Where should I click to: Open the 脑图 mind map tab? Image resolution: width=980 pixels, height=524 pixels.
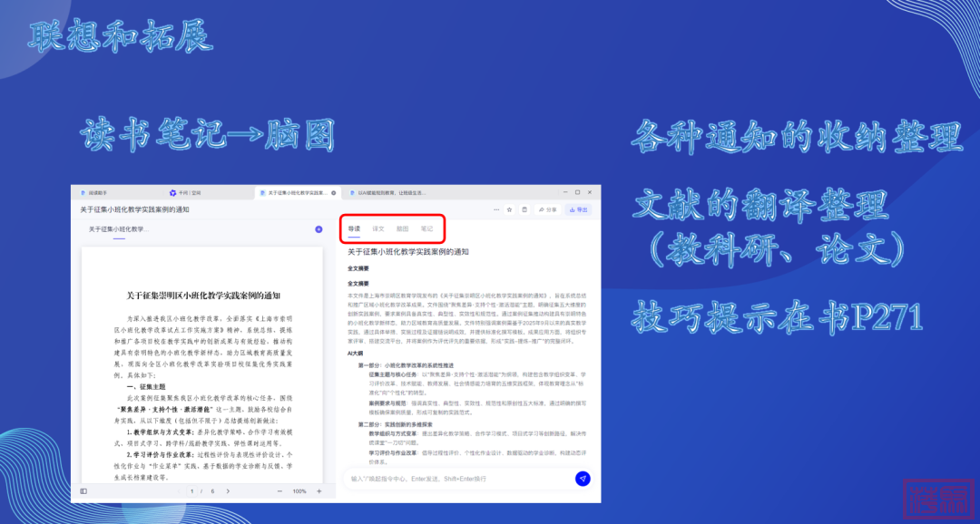pos(402,229)
